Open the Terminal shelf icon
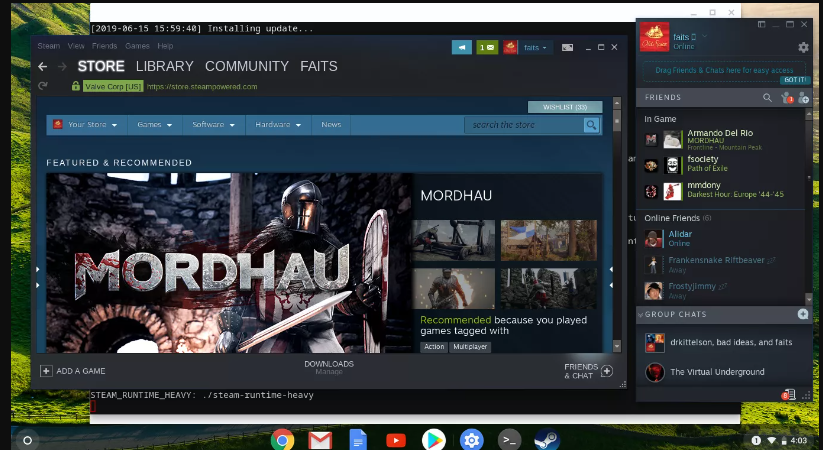This screenshot has height=450, width=823. (x=509, y=440)
